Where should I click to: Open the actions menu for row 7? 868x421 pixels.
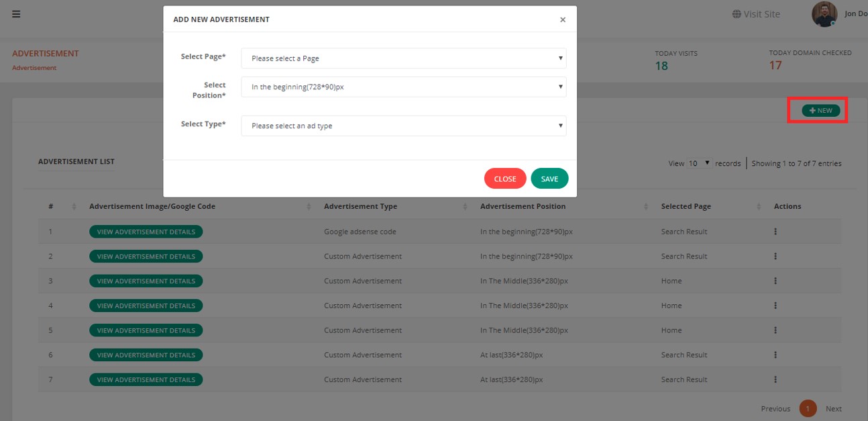point(775,380)
